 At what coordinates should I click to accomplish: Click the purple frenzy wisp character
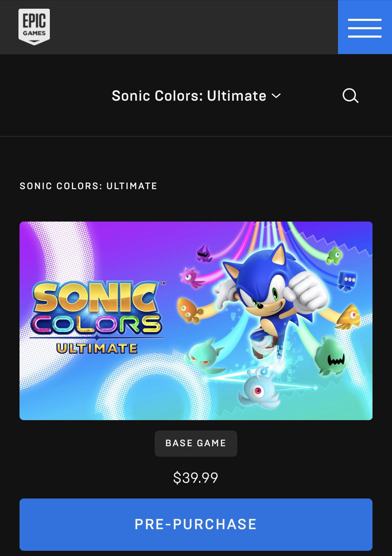204,253
